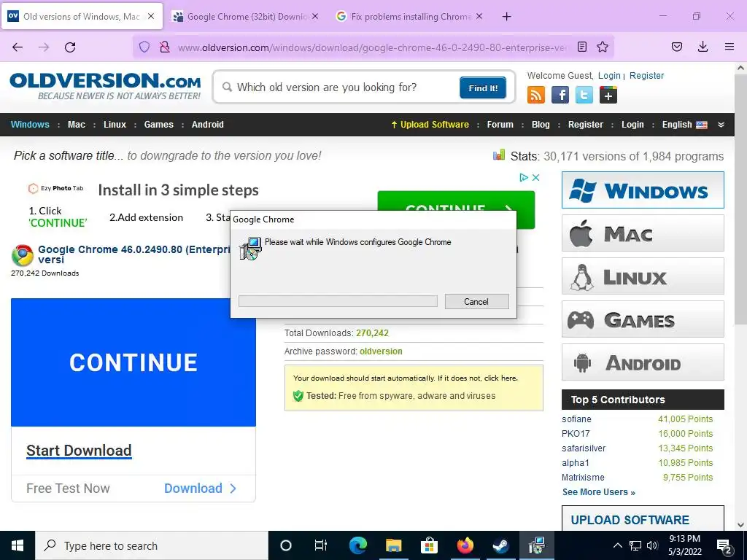
Task: Focus the Windows taskbar search box
Action: coord(152,545)
